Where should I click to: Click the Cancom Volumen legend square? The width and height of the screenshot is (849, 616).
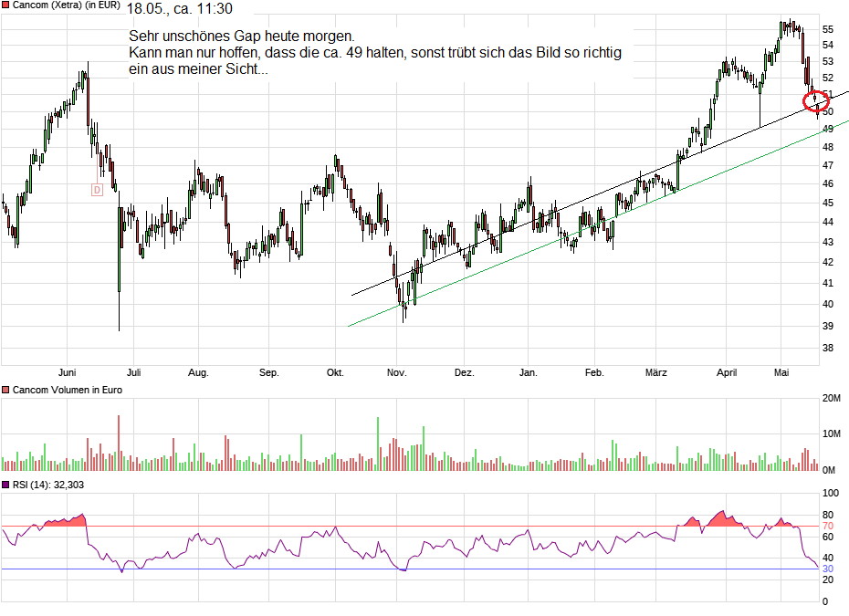5,390
